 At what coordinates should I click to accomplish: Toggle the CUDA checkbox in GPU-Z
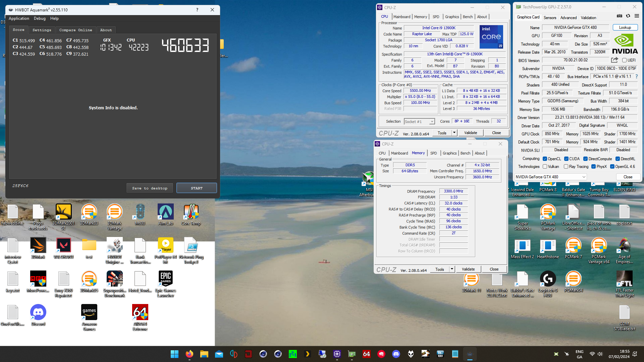pos(566,159)
